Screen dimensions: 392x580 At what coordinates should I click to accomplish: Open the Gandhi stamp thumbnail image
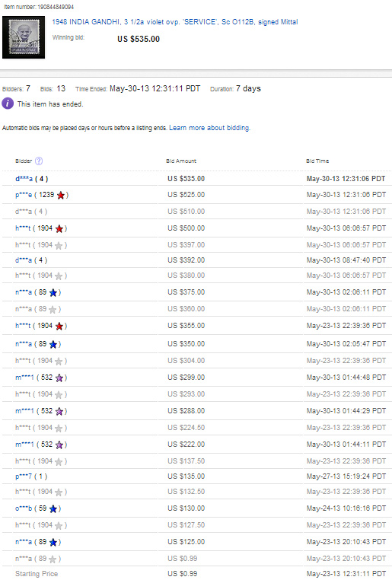pyautogui.click(x=24, y=37)
